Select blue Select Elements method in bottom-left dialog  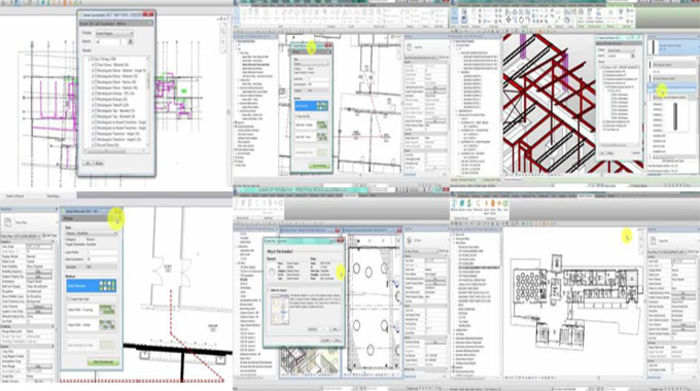click(92, 286)
